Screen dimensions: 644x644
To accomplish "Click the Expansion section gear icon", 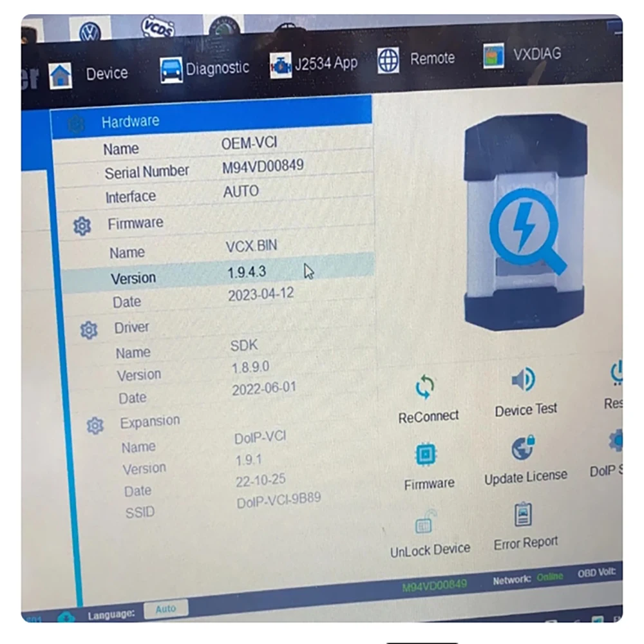I will pos(95,426).
